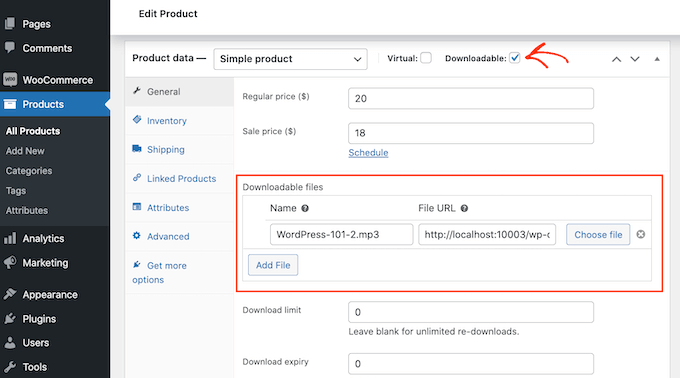Screen dimensions: 680x378
Task: Open the Comments menu
Action: click(55, 48)
